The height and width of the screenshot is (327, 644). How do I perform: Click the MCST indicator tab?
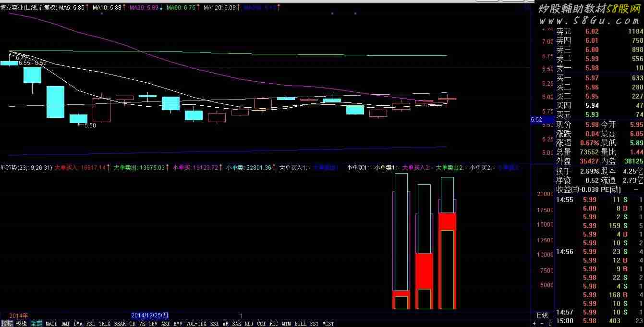(x=328, y=324)
